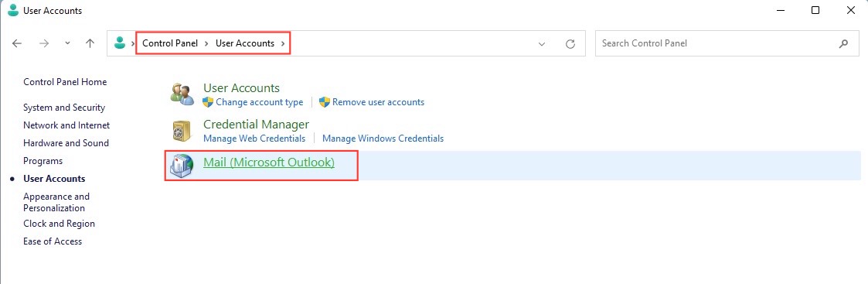Screen dimensions: 868x284
Task: Select User Accounts in the sidebar
Action: tap(54, 179)
